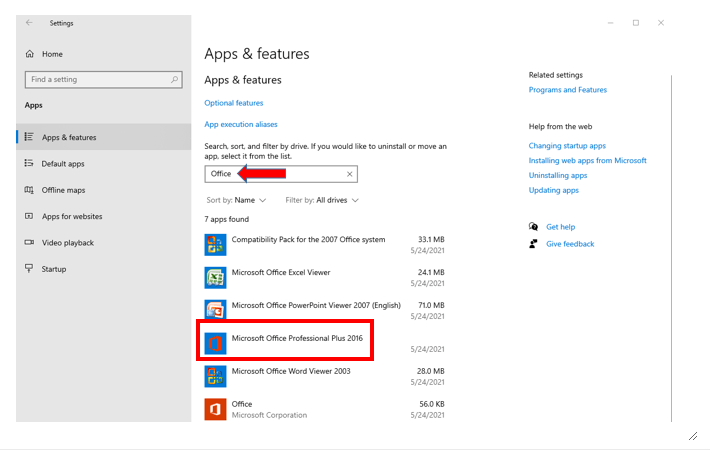Open Uninstalling apps help link
This screenshot has height=455, width=710.
tap(558, 175)
